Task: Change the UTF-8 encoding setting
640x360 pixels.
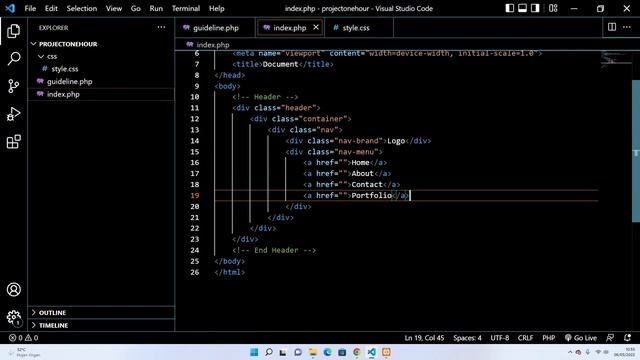Action: coord(500,338)
